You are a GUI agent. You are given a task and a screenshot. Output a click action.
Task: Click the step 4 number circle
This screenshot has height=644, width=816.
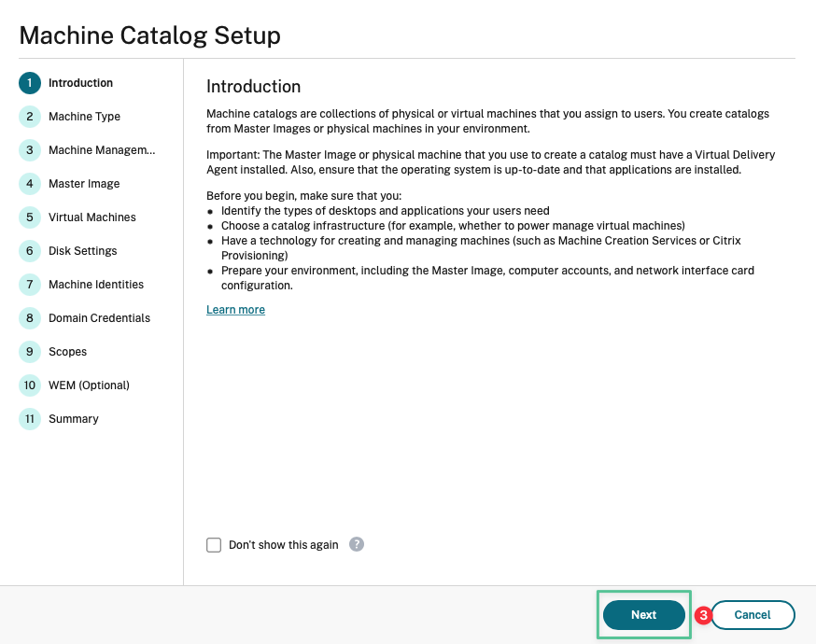tap(30, 184)
